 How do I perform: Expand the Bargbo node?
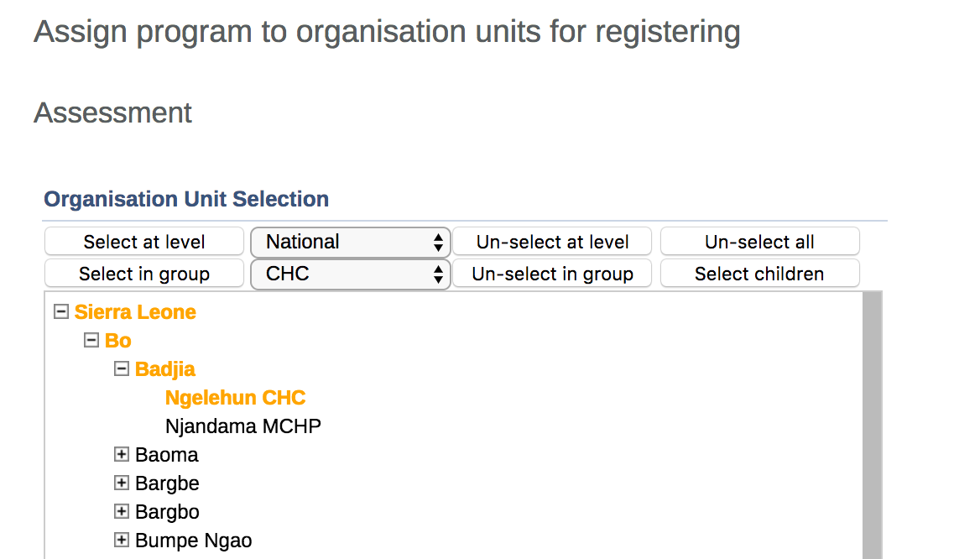[122, 512]
